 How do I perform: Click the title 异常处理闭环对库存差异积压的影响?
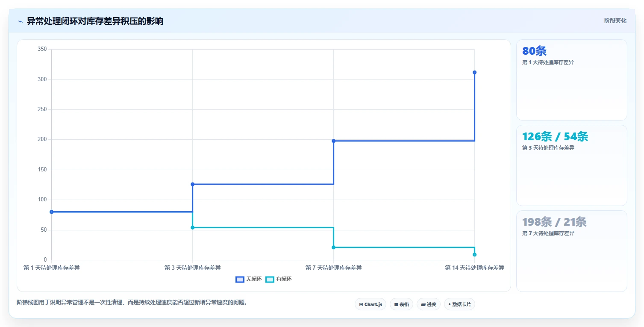coord(95,21)
